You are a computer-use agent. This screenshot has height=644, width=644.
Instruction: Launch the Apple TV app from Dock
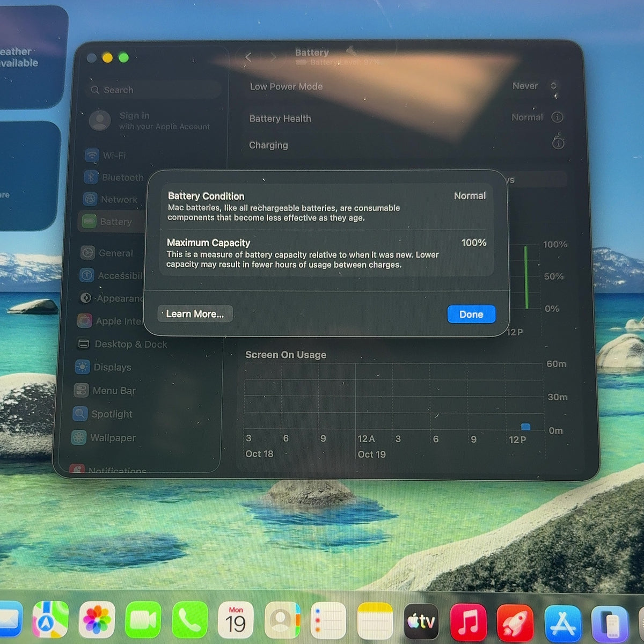(x=421, y=621)
